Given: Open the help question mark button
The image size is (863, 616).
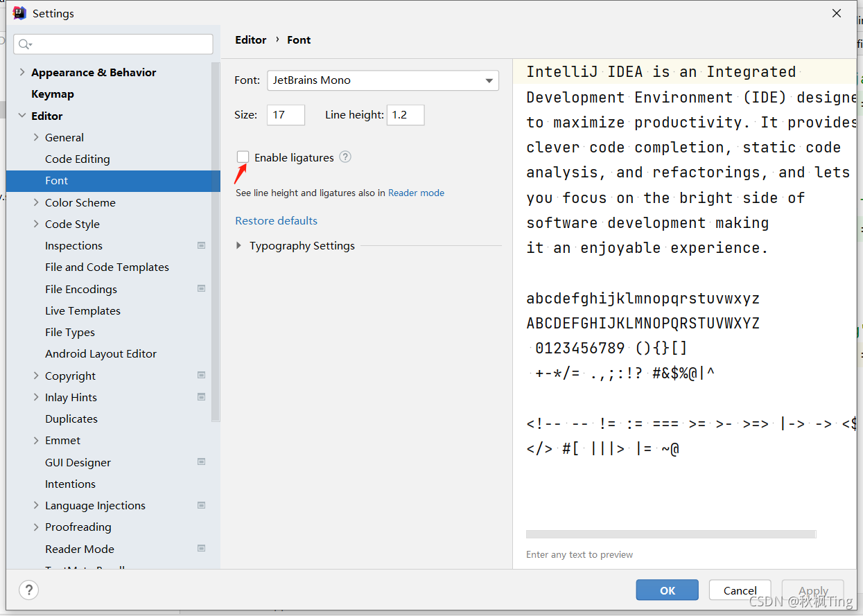Looking at the screenshot, I should (28, 590).
